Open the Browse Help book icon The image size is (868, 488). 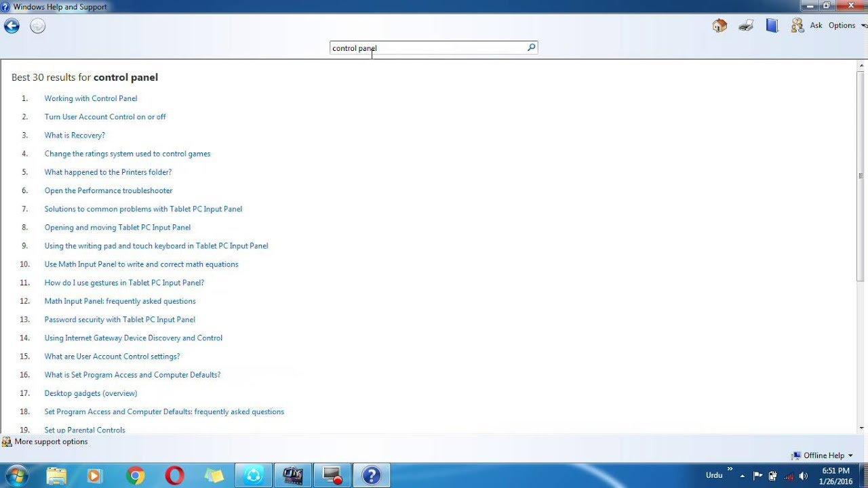point(772,26)
